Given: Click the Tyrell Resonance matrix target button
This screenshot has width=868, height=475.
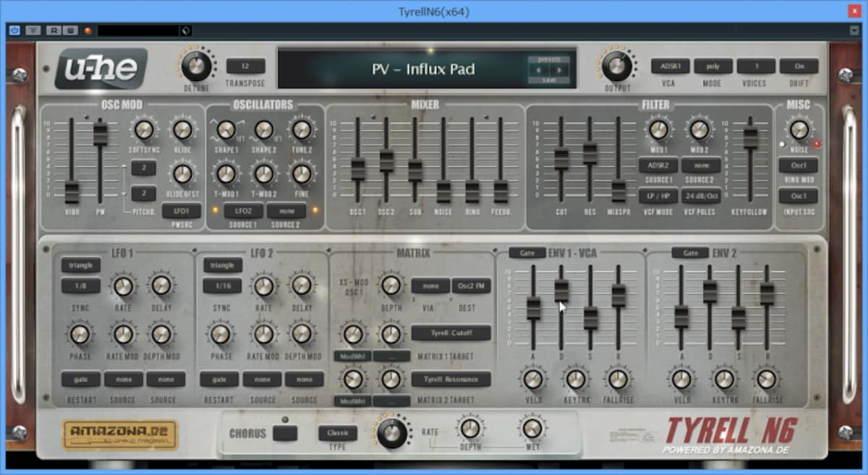Looking at the screenshot, I should (451, 379).
